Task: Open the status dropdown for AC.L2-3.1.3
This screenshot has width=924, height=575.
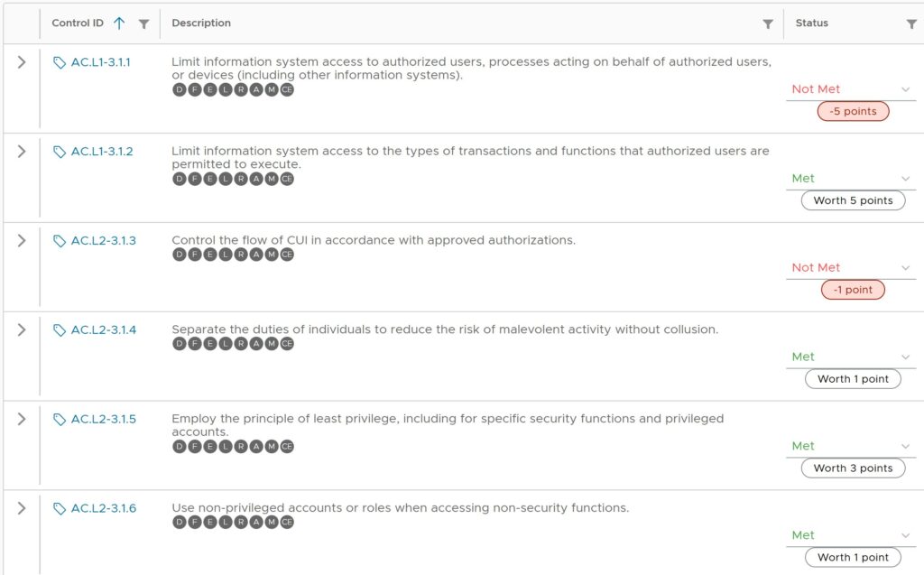Action: [905, 268]
